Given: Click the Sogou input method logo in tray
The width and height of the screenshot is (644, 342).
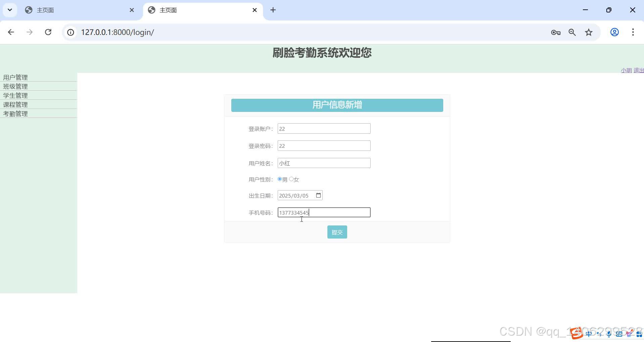Looking at the screenshot, I should [x=577, y=333].
